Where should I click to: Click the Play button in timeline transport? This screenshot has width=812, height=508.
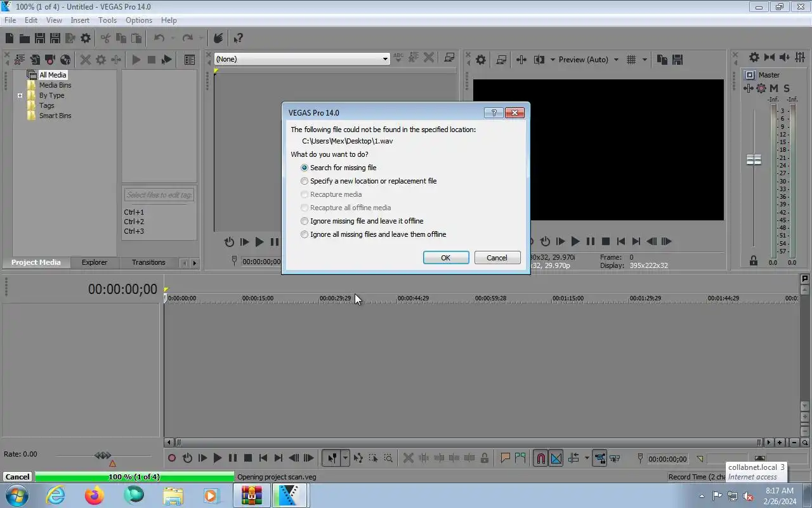[x=218, y=458]
